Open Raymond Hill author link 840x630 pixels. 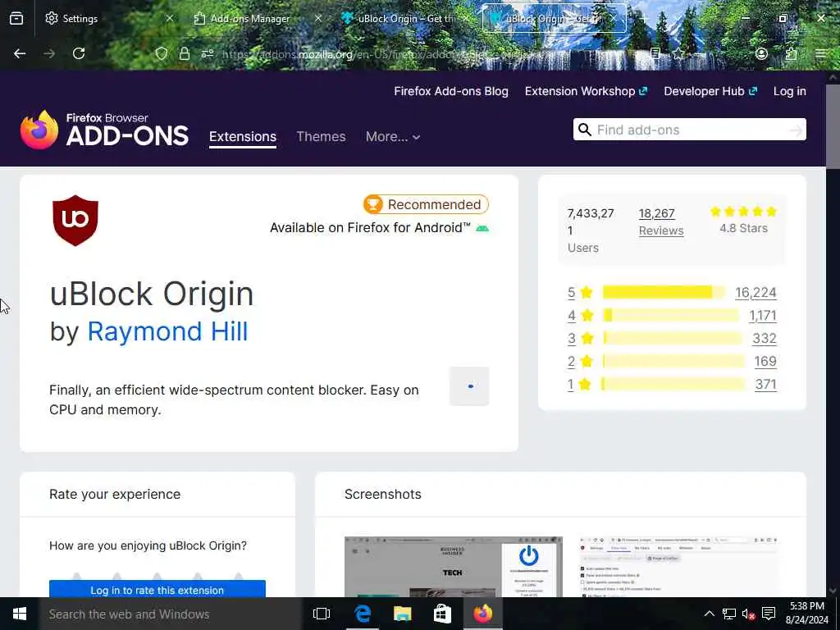coord(167,331)
